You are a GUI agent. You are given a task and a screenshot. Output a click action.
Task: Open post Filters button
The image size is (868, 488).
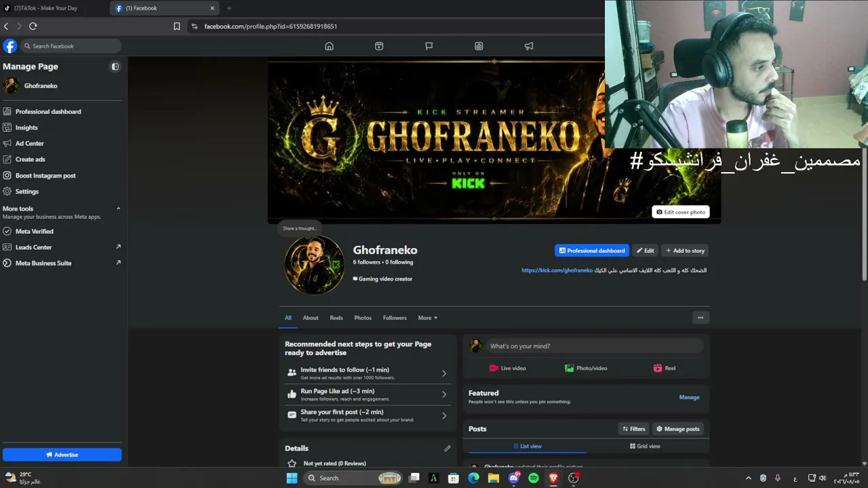(x=633, y=429)
